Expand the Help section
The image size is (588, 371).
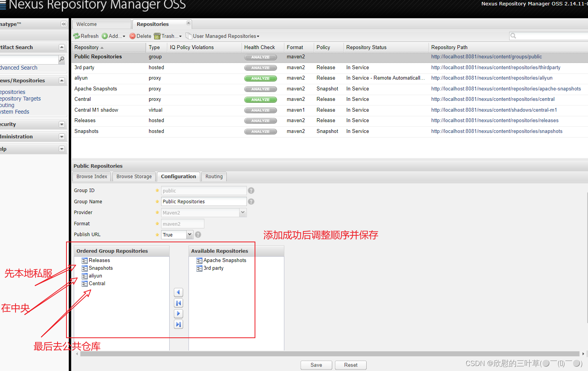click(x=62, y=149)
